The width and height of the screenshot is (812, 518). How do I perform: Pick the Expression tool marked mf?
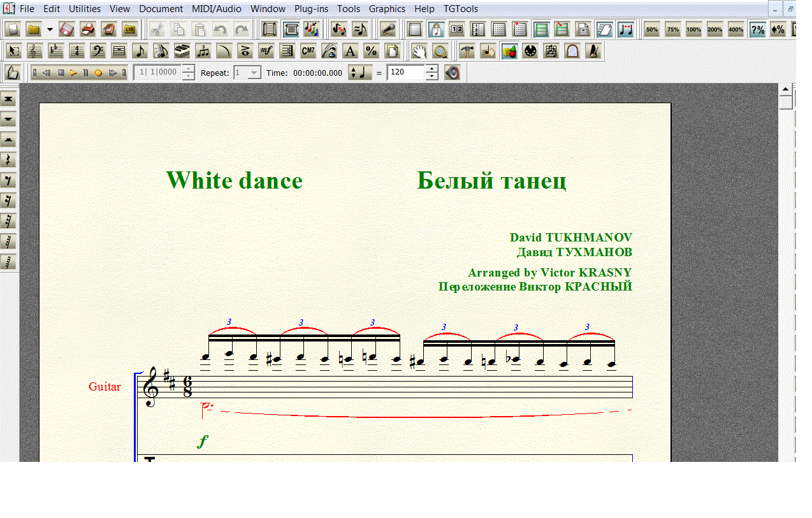tap(266, 51)
